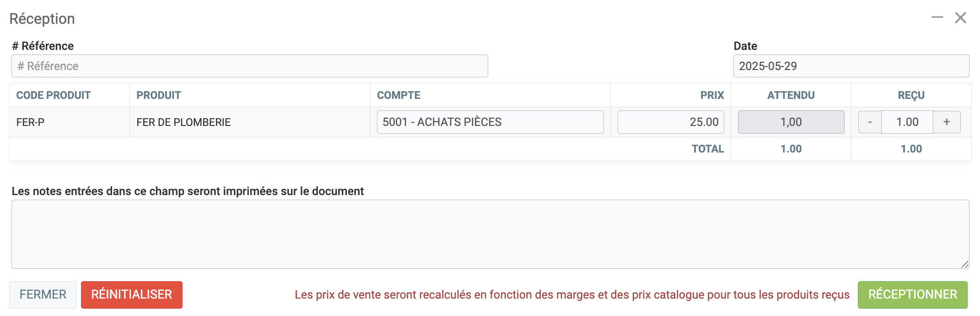Select the FER-P product code cell

coord(30,122)
